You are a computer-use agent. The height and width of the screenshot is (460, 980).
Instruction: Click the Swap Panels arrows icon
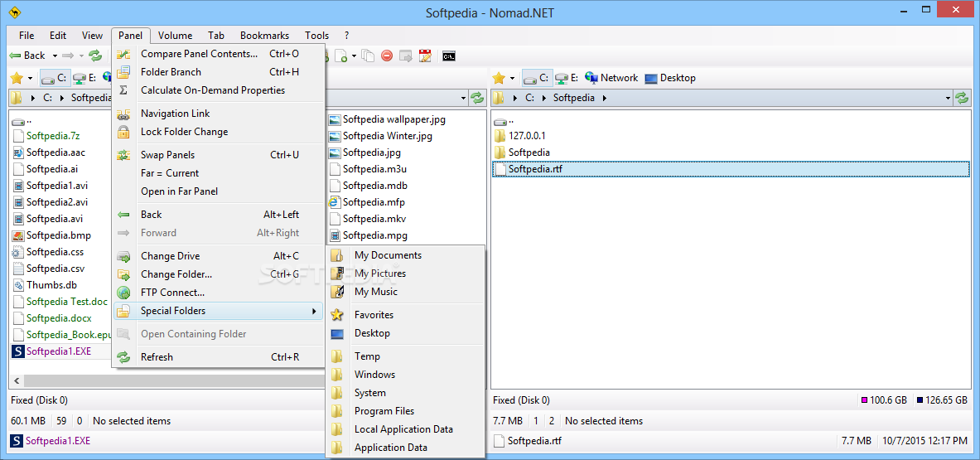[123, 155]
